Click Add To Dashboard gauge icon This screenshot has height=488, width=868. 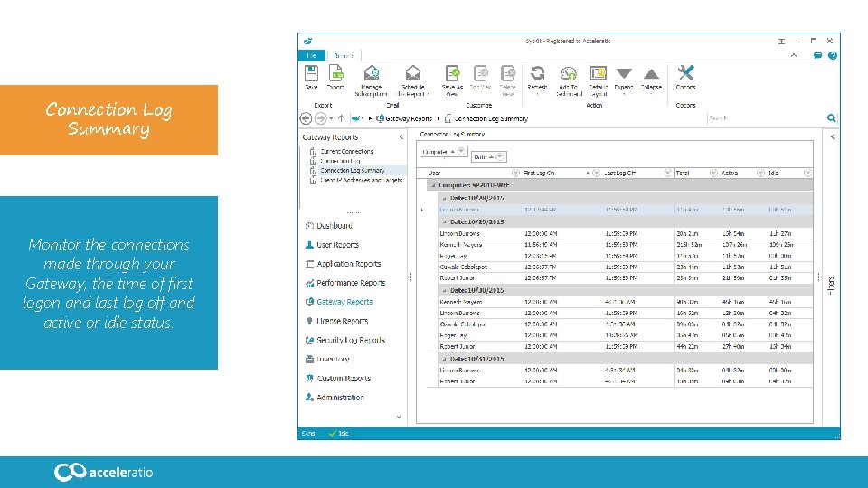[569, 73]
